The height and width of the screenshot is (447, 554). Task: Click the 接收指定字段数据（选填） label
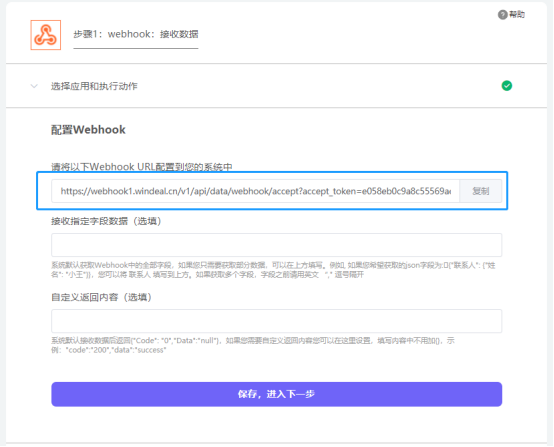(x=106, y=221)
